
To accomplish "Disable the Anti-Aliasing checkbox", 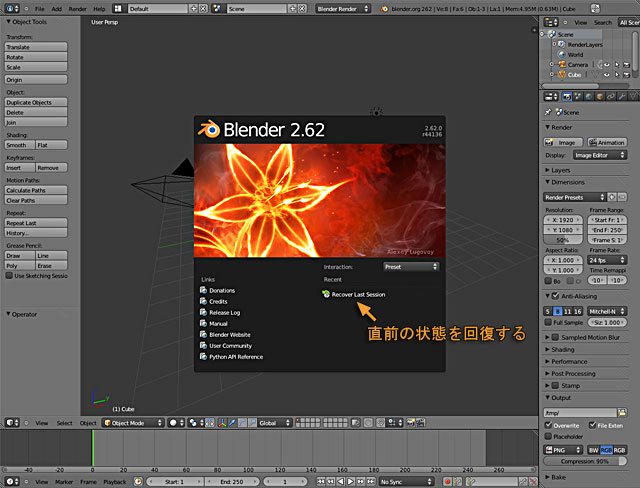I will click(556, 296).
